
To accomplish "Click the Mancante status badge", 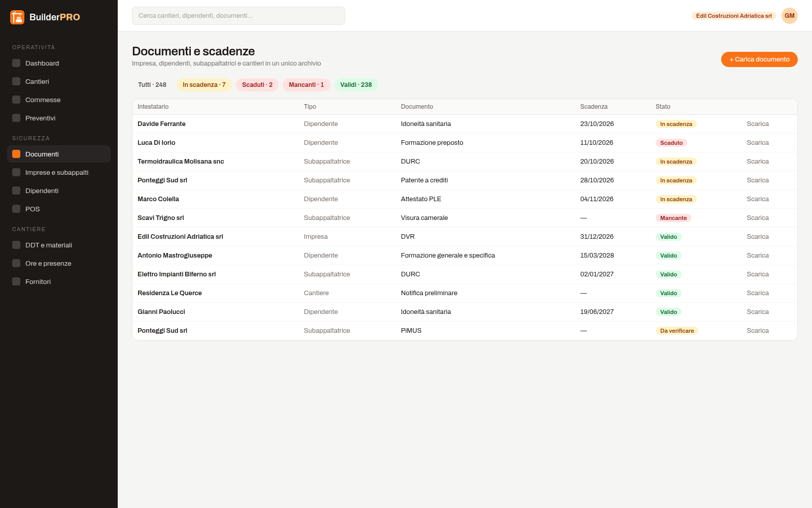I will (673, 218).
